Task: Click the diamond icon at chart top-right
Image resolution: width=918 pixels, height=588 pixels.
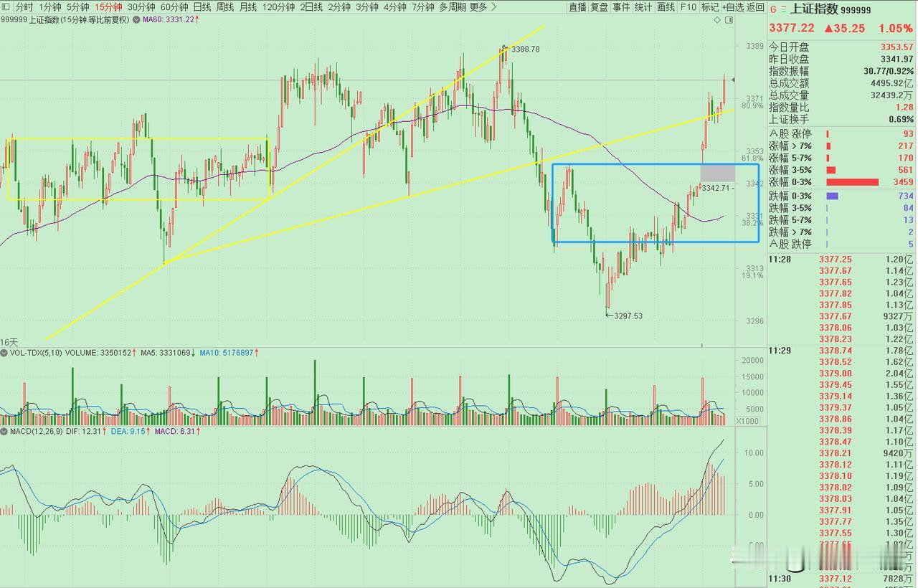Action: [x=717, y=20]
